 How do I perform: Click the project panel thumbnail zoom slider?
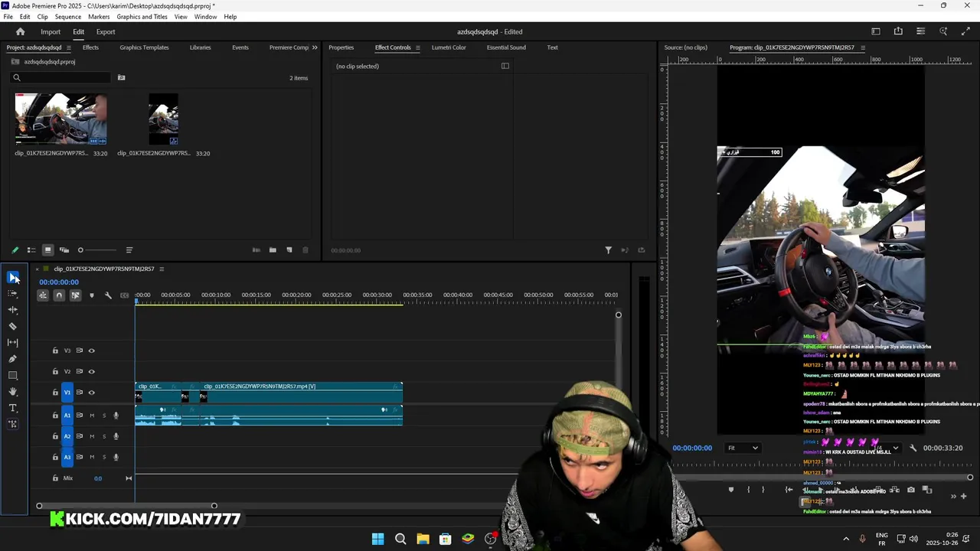point(98,250)
